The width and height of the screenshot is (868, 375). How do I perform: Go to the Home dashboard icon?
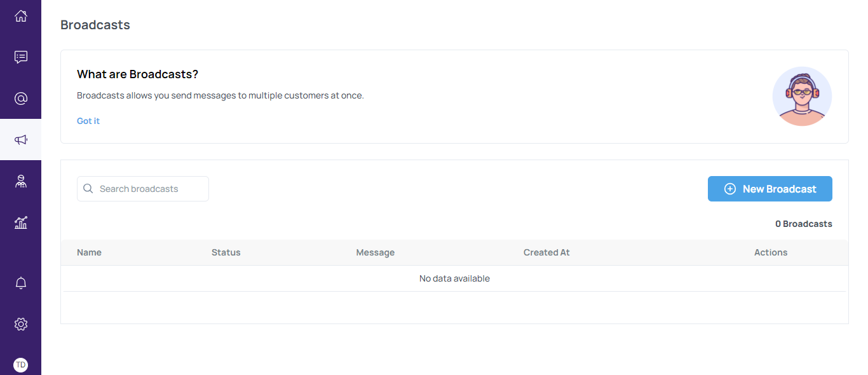pyautogui.click(x=21, y=16)
